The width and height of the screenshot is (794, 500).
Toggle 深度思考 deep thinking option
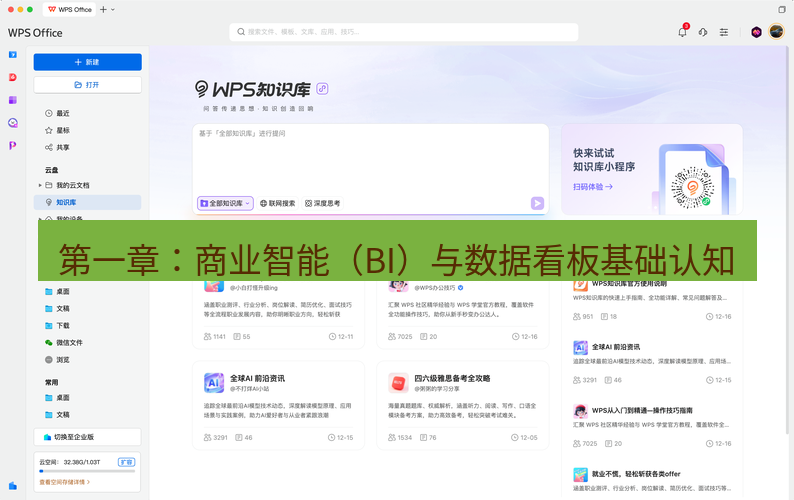(x=322, y=203)
